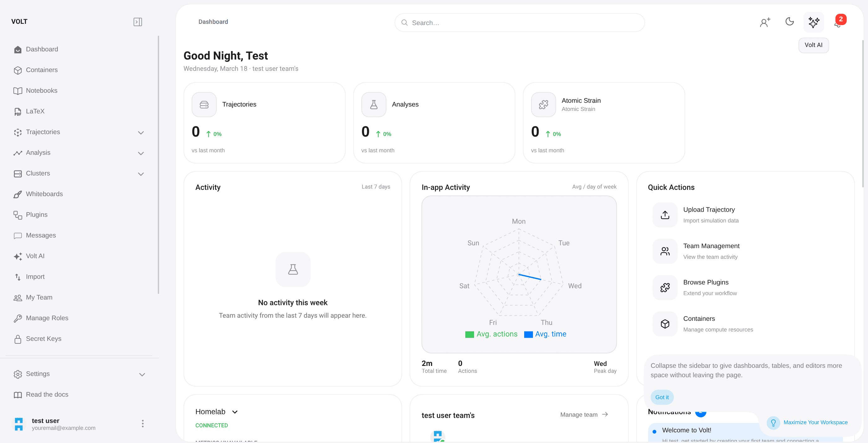Expand the Settings sidebar submenu chevron

coord(142,375)
